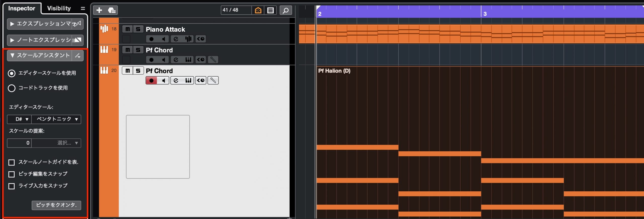Open the ペンタトニック scale type dropdown
Viewport: 644px width, 219px height.
click(x=56, y=119)
